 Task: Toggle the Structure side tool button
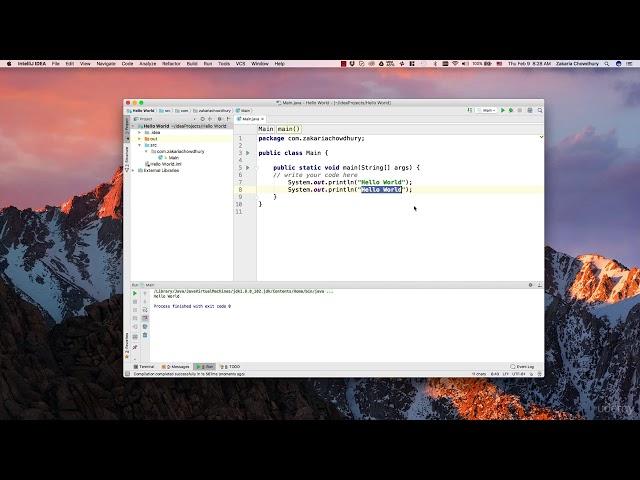pyautogui.click(x=127, y=159)
